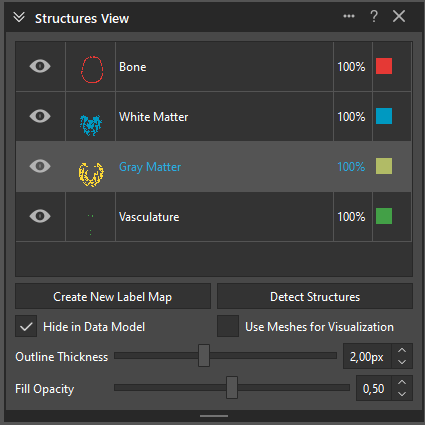Select the Gray Matter structure name
This screenshot has height=425, width=425.
(x=150, y=167)
